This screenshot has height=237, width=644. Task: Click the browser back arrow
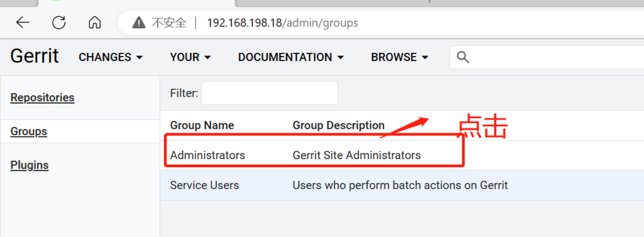click(23, 22)
